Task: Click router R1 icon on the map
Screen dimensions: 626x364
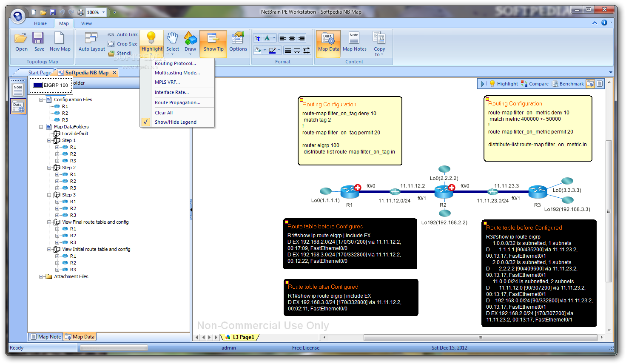Action: tap(350, 191)
